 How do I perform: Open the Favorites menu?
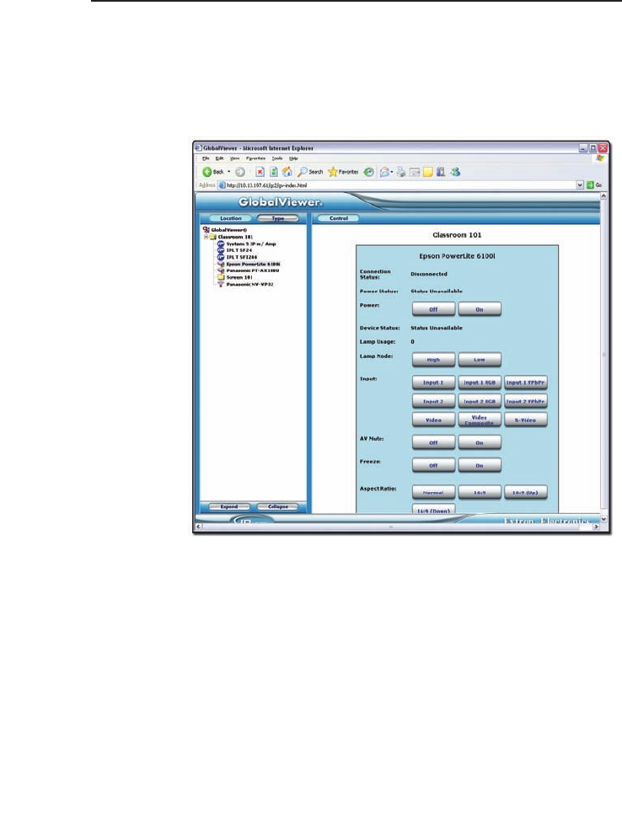tap(255, 158)
